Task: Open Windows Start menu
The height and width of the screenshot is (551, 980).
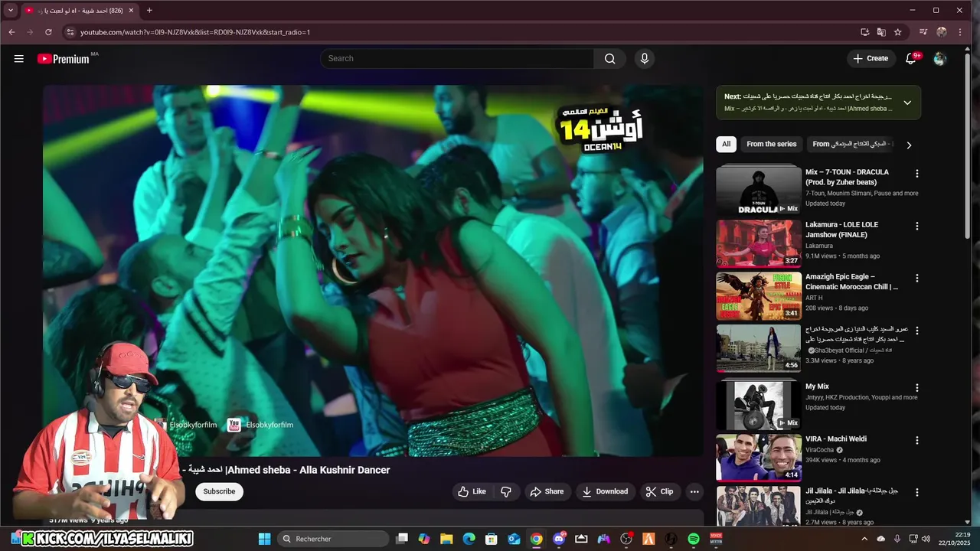Action: (x=264, y=539)
